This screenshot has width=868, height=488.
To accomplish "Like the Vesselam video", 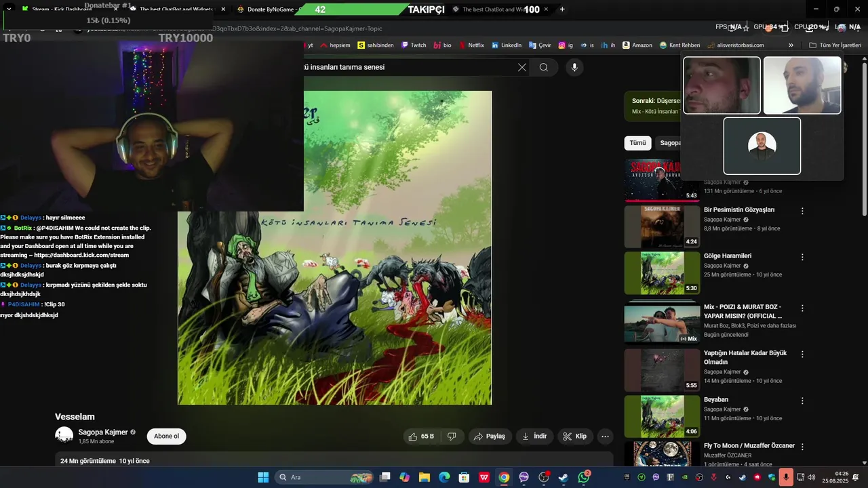I will tap(420, 436).
